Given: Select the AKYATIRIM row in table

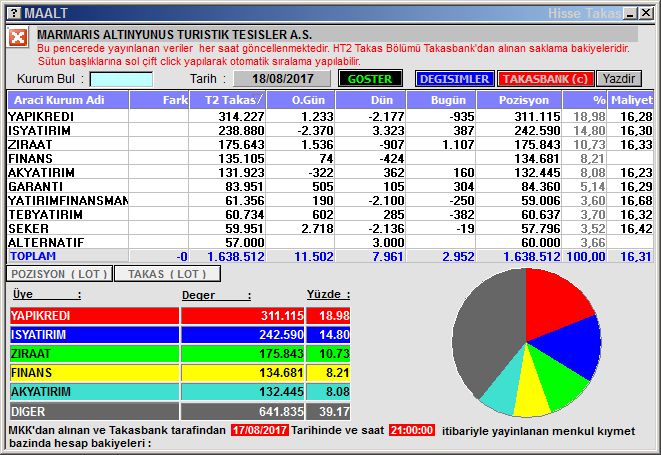Looking at the screenshot, I should click(x=330, y=172).
